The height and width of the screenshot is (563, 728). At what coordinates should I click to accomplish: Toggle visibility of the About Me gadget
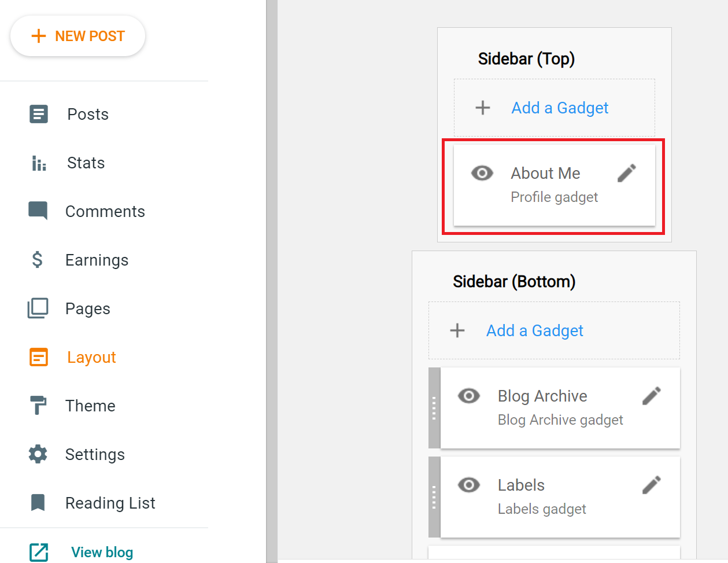point(482,172)
